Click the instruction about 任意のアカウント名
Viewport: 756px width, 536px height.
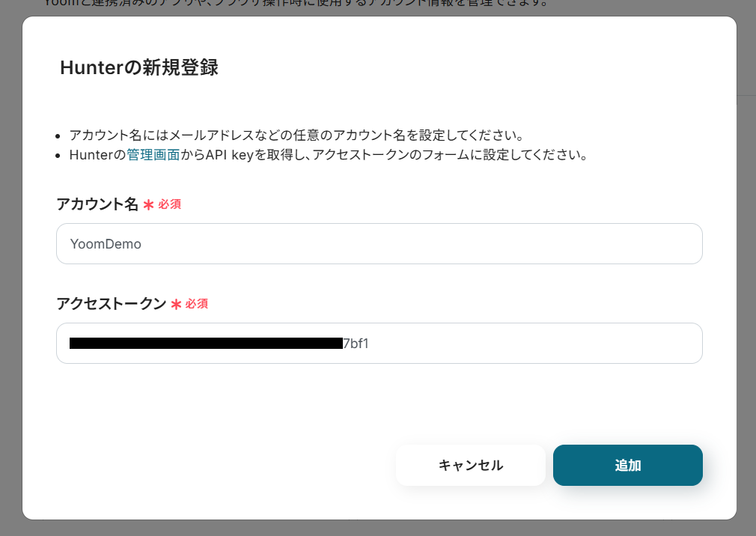(x=296, y=135)
